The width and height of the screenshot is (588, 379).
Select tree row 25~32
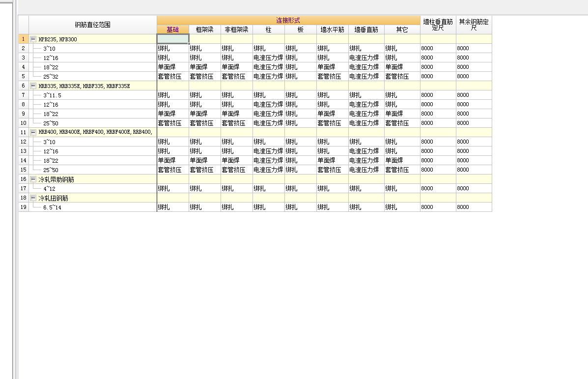[x=51, y=77]
